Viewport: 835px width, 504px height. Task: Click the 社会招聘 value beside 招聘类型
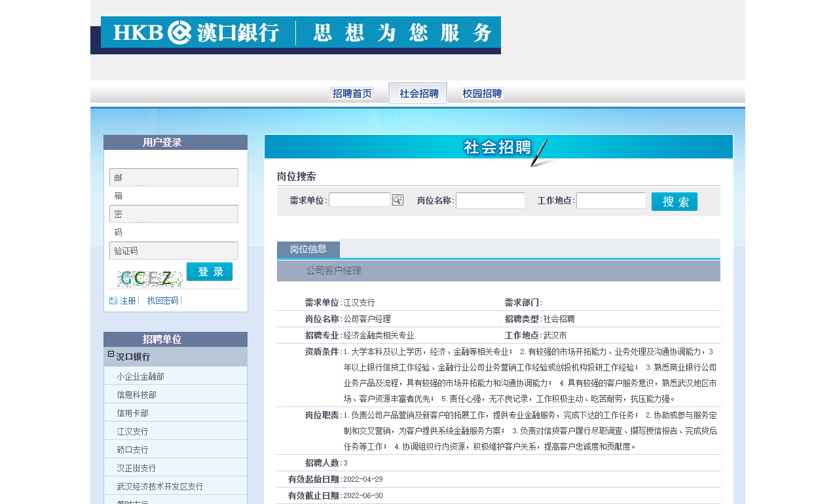click(x=559, y=319)
